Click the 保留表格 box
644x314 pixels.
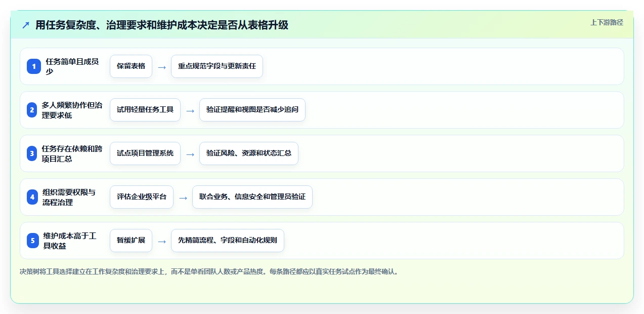coord(131,66)
